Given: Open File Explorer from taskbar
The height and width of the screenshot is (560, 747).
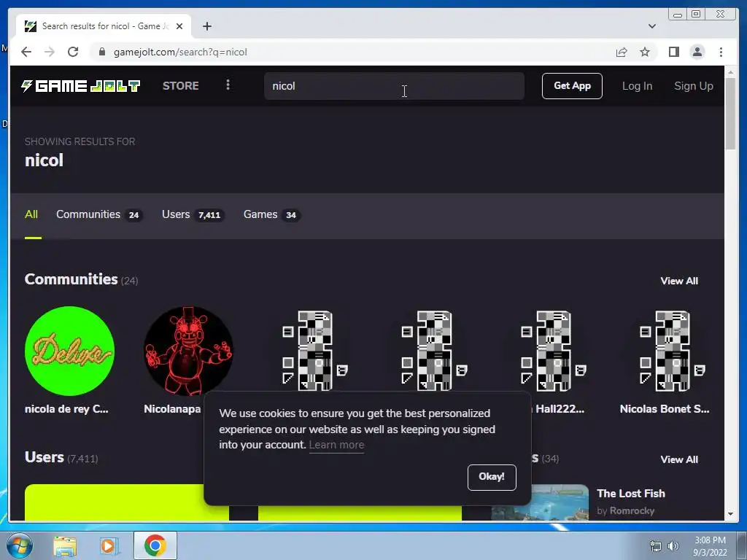Looking at the screenshot, I should pyautogui.click(x=65, y=545).
